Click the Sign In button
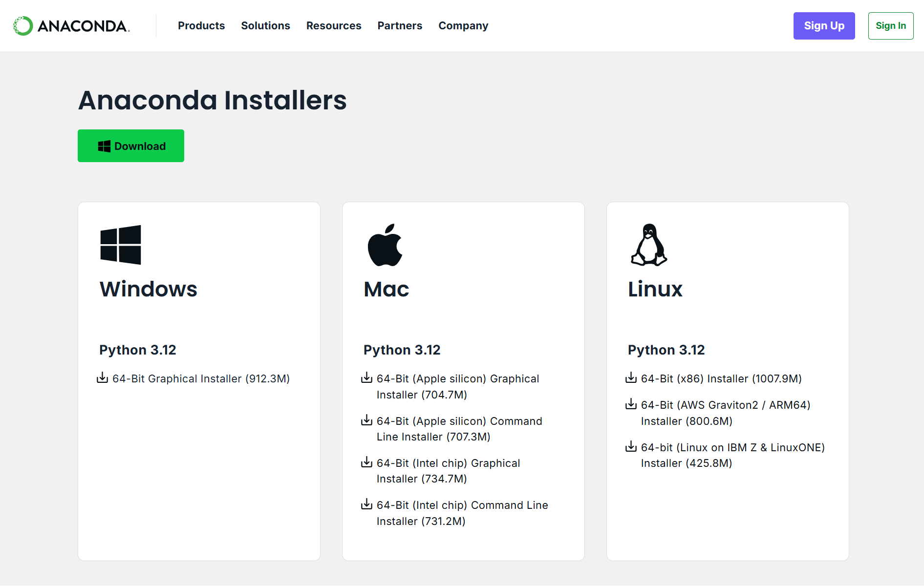The image size is (924, 586). (x=890, y=26)
